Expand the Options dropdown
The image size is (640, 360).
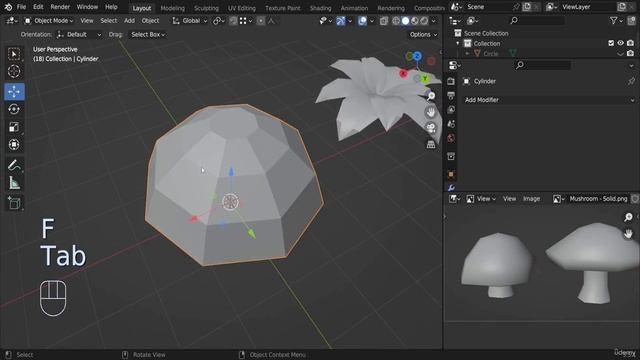[x=423, y=35]
